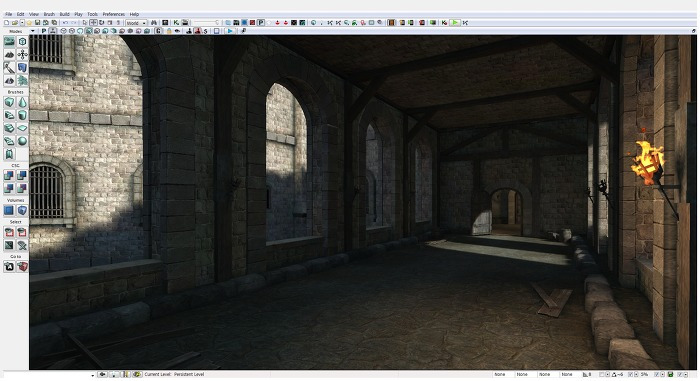Select the Linear Staircase brush
Screen dimensions: 700x381
(x=9, y=128)
